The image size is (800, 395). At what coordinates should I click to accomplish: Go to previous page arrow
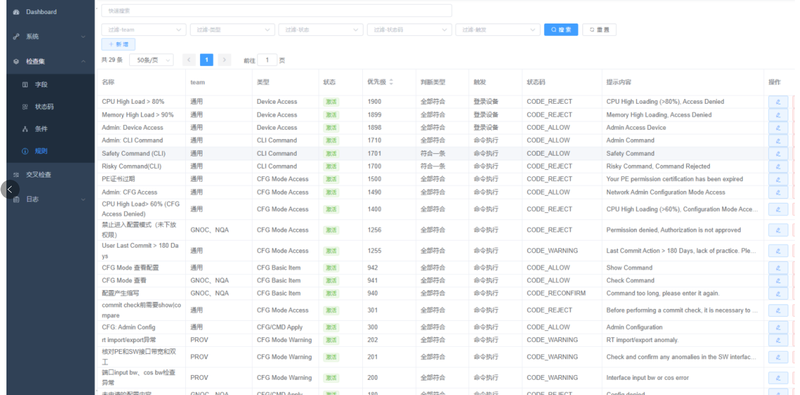(x=189, y=60)
